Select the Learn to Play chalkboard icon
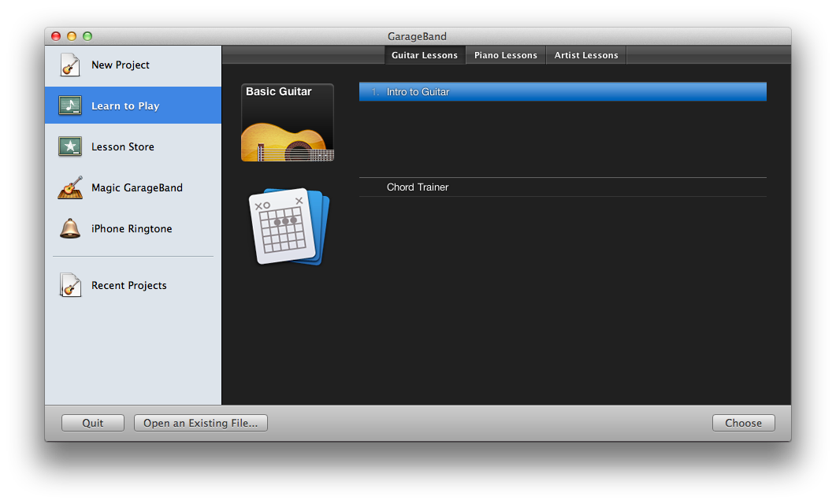 (70, 106)
